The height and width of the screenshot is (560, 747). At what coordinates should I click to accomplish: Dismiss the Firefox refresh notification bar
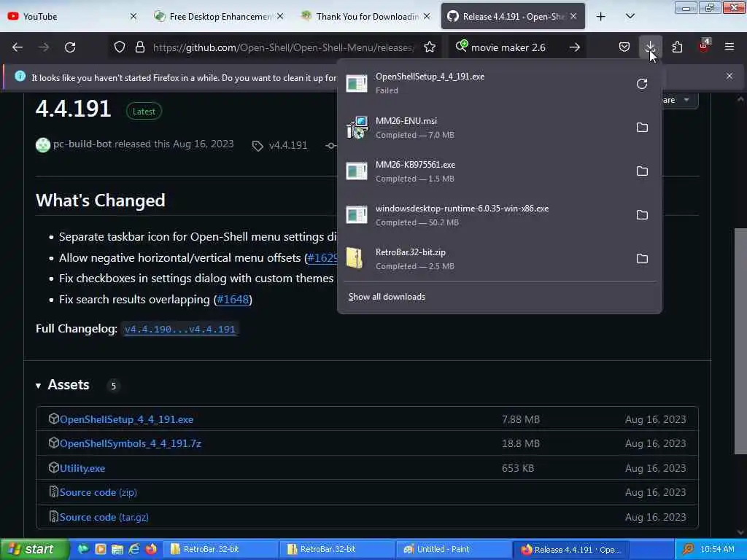(x=729, y=76)
